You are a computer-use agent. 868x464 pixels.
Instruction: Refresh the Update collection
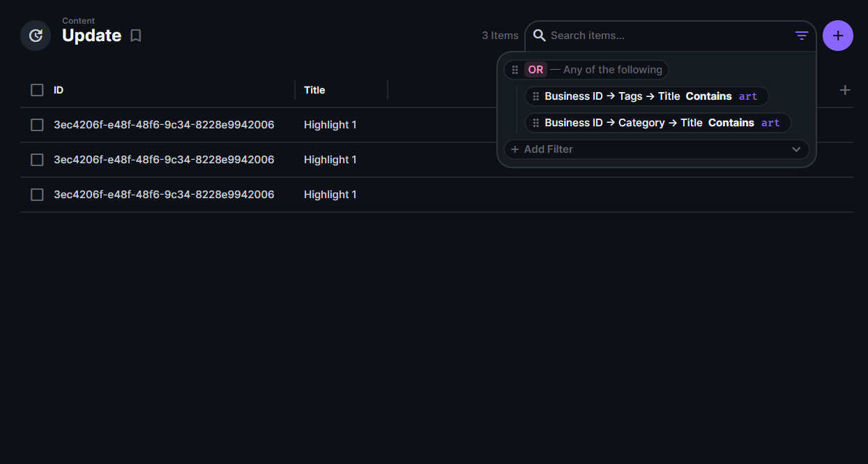pos(36,35)
